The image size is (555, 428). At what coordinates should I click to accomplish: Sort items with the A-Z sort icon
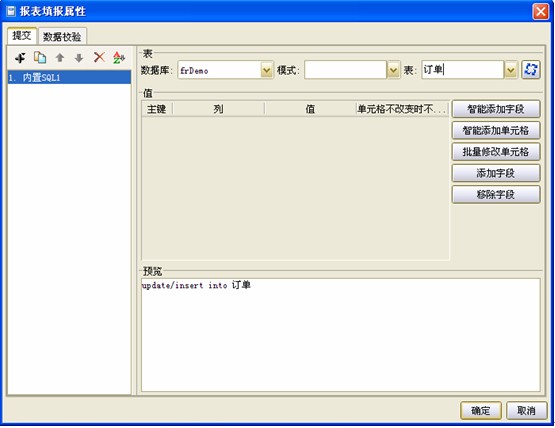(x=119, y=57)
